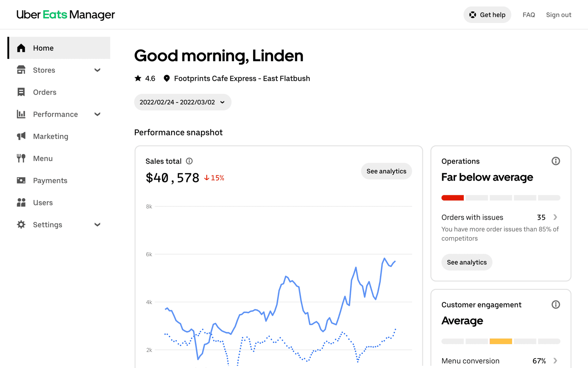The height and width of the screenshot is (368, 588).
Task: Open the date range dropdown
Action: 183,102
